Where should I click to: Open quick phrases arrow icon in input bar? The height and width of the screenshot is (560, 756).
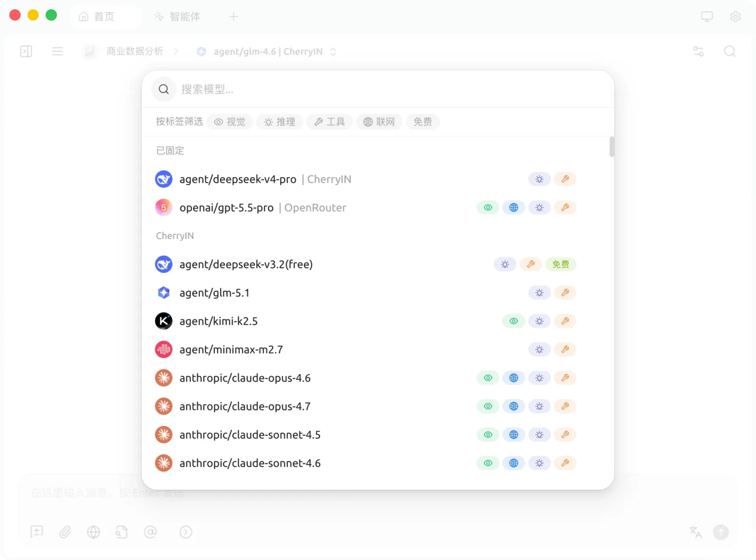186,532
